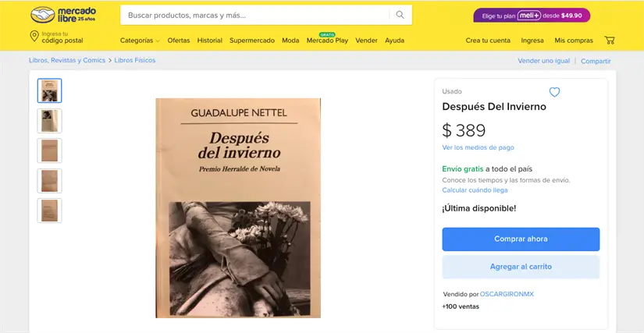Add to favorites with the heart icon
Screen dimensions: 644x333
(554, 92)
